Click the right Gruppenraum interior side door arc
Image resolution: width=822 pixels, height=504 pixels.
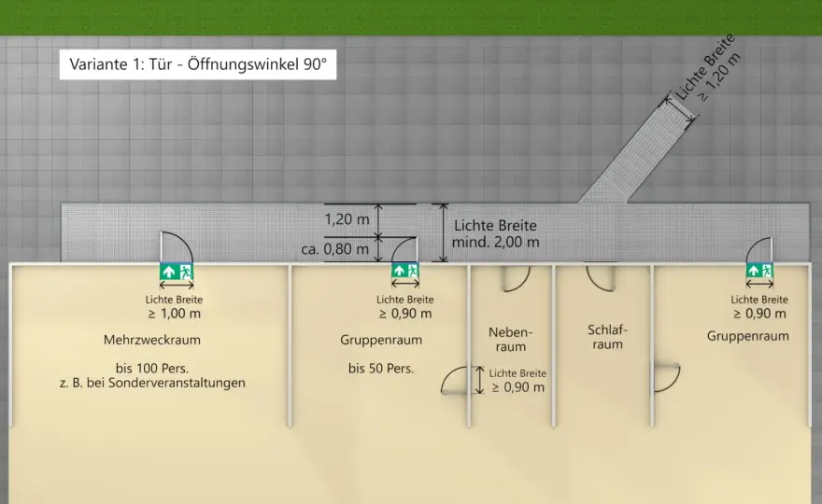tap(667, 378)
